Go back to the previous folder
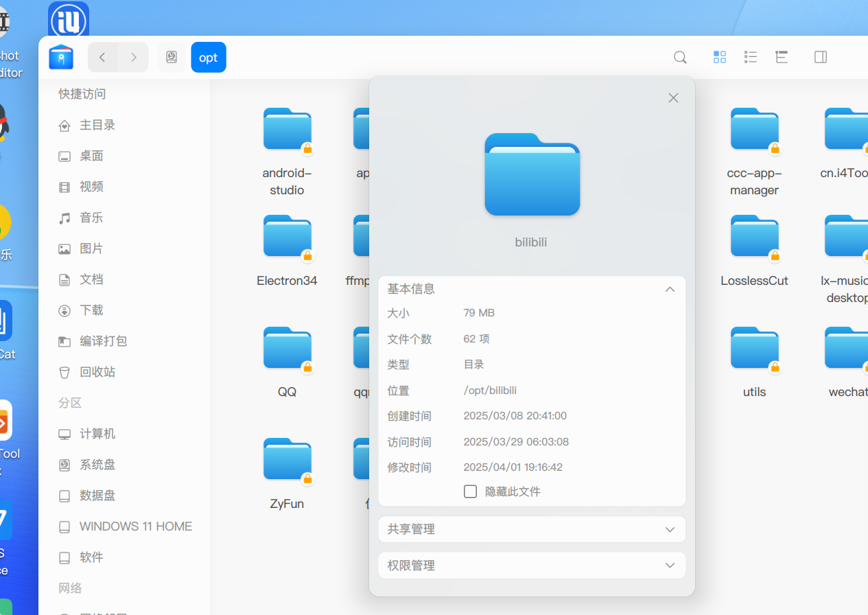This screenshot has height=615, width=868. click(103, 58)
